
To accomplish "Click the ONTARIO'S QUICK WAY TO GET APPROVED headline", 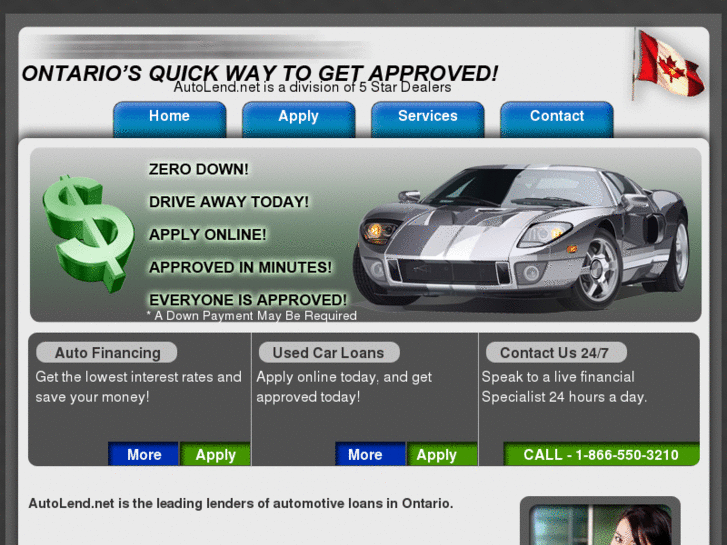I will 260,73.
